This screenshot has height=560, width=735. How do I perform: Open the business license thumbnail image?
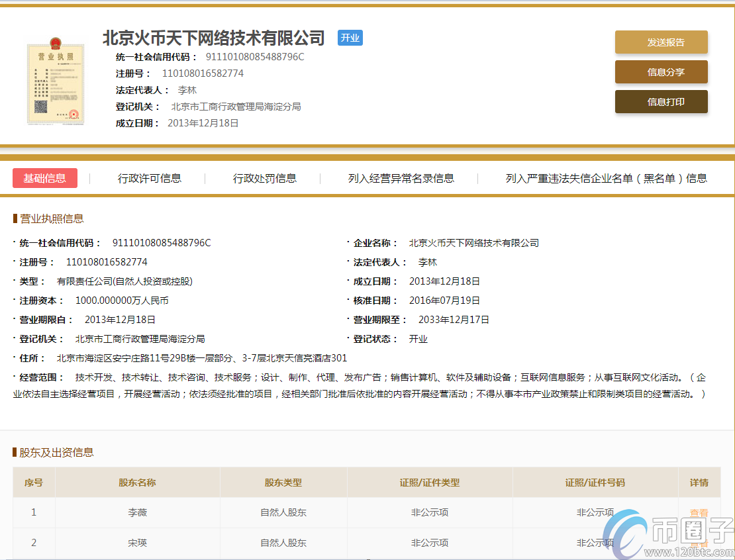[x=56, y=81]
